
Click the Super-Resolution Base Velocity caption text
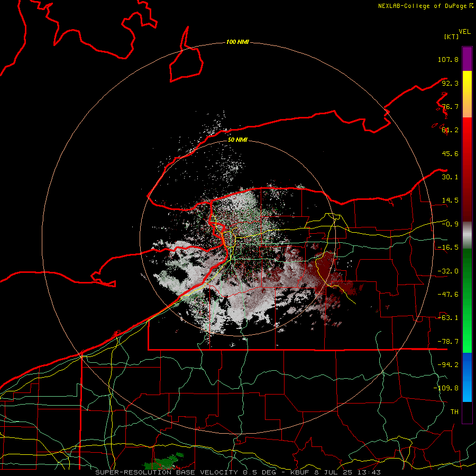point(239,472)
